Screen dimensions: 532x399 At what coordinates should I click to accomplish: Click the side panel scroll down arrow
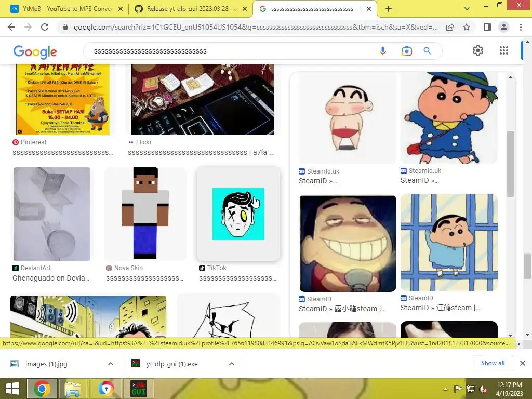tap(510, 335)
